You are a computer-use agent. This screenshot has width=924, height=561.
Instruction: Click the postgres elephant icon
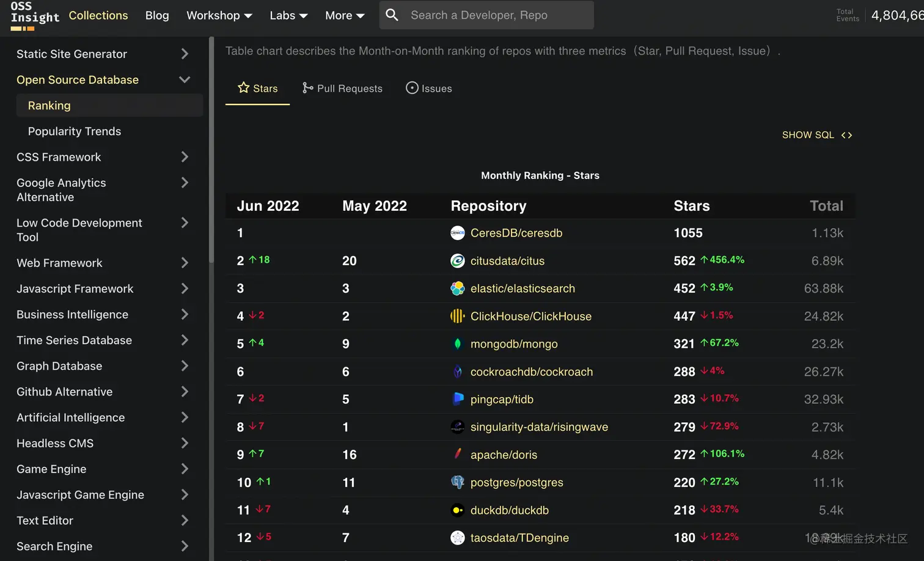click(x=458, y=482)
